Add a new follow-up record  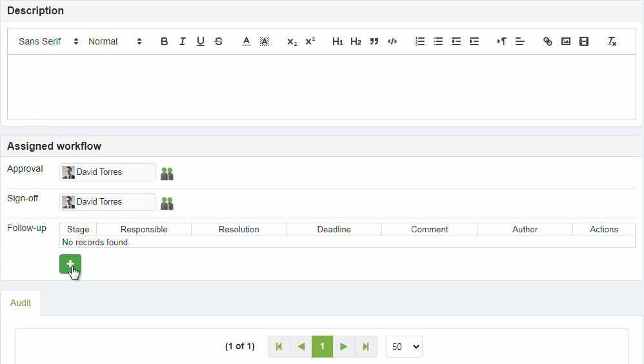pyautogui.click(x=70, y=264)
